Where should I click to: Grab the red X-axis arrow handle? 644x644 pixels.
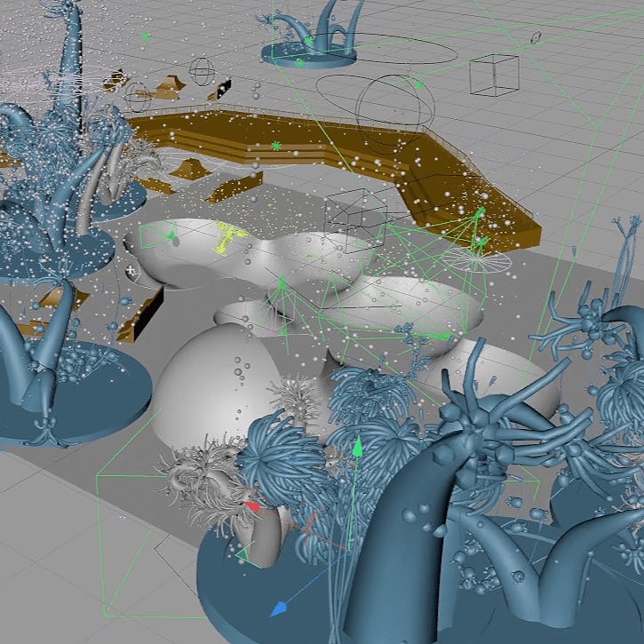[252, 506]
